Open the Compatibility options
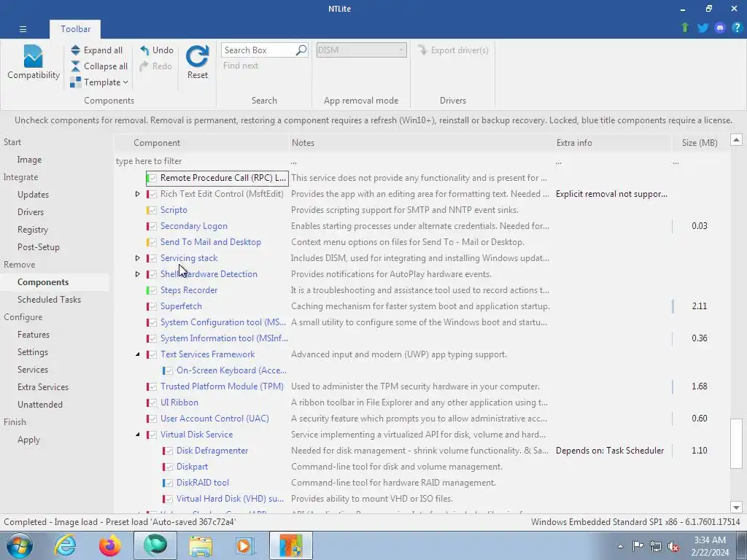The image size is (747, 560). coord(34,63)
